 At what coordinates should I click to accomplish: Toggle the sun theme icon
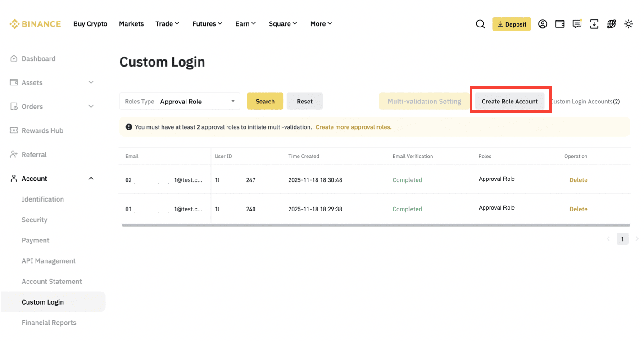click(x=629, y=24)
